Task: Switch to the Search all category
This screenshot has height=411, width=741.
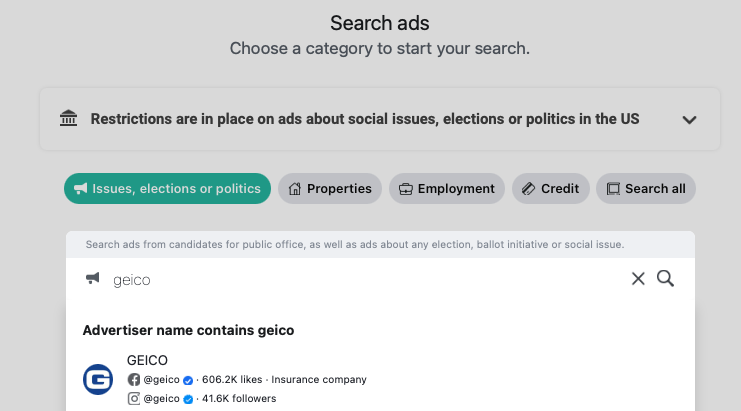Action: [x=645, y=188]
